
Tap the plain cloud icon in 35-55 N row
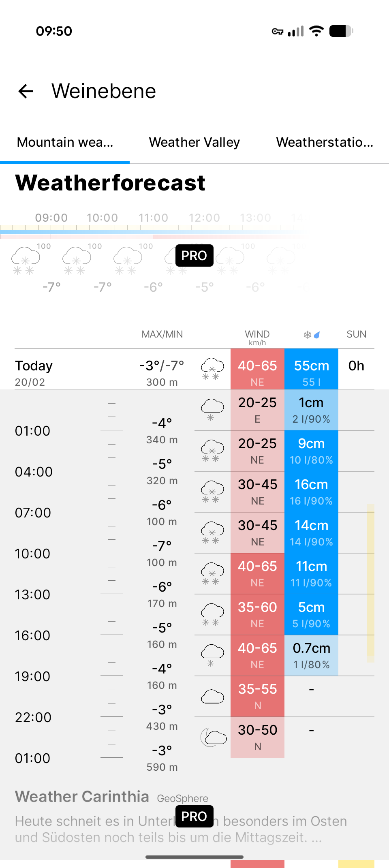point(212,697)
